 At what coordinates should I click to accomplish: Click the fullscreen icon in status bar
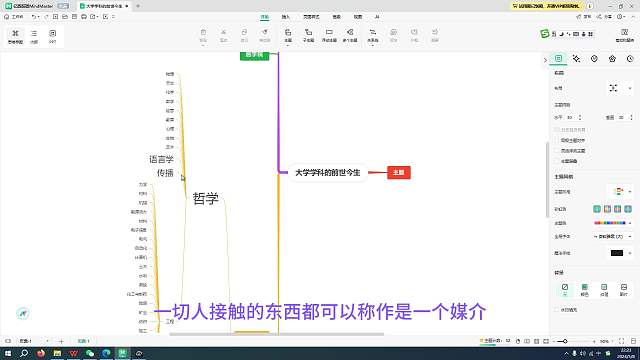[621, 341]
